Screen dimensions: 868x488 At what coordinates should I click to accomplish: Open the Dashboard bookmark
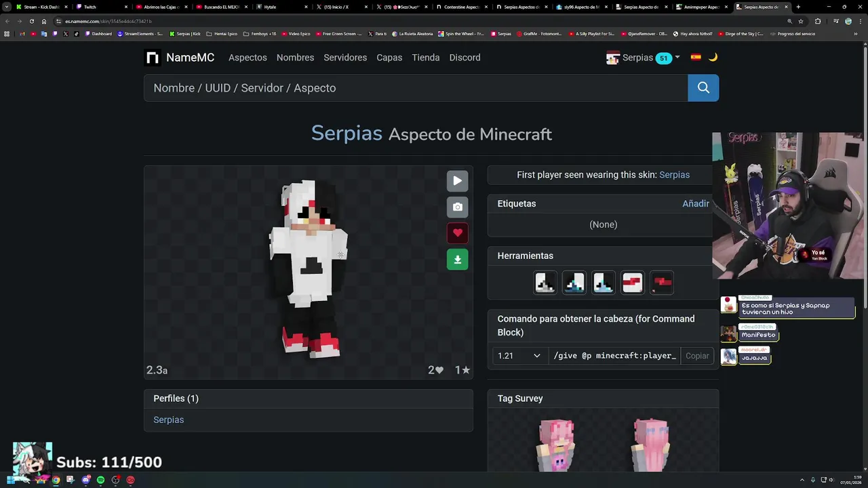(98, 33)
